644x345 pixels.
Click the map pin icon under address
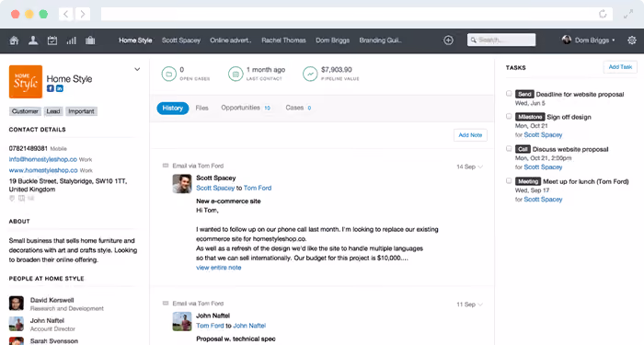point(12,199)
